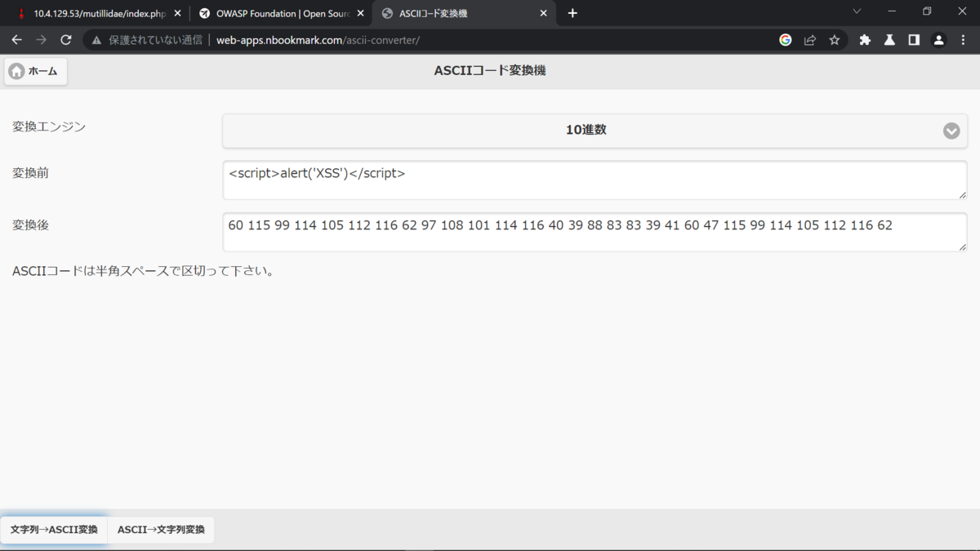The height and width of the screenshot is (551, 980).
Task: Click the 保護されていない通信 security label
Action: point(155,40)
